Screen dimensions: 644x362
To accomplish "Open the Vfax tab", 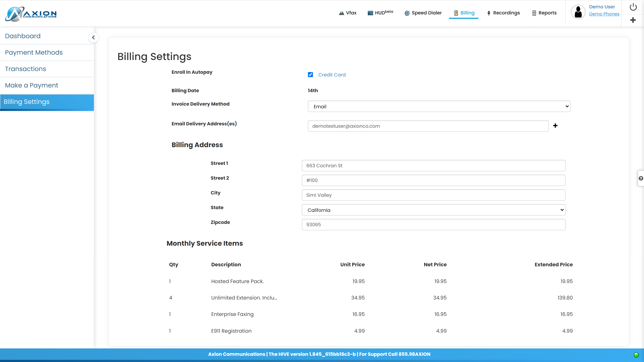I will coord(348,13).
